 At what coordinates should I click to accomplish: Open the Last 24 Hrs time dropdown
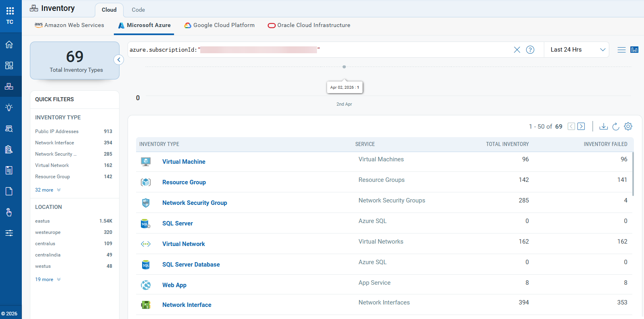coord(577,50)
